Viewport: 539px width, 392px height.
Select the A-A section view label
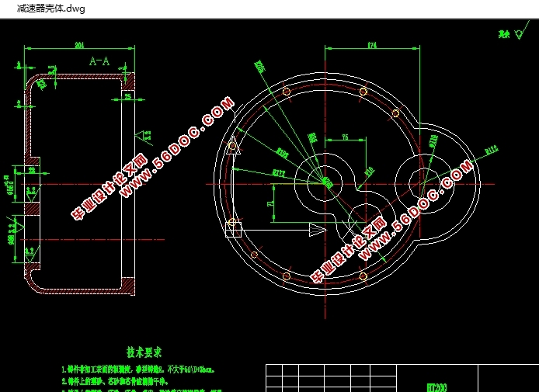[99, 61]
